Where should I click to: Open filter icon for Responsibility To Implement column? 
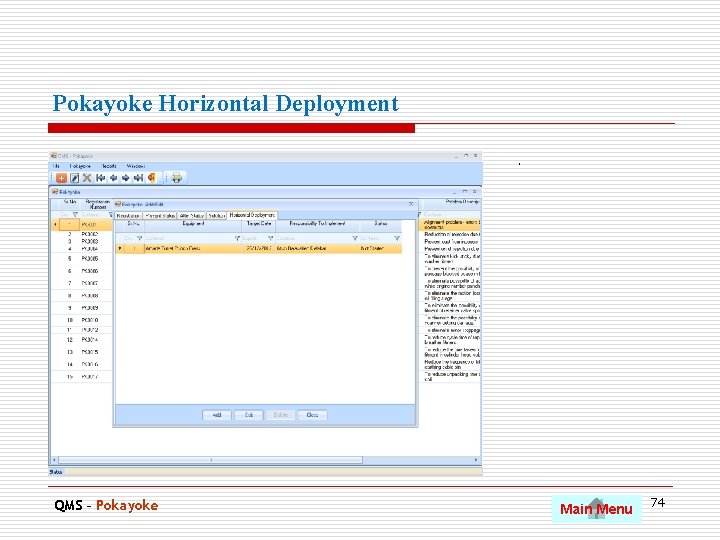tap(355, 238)
